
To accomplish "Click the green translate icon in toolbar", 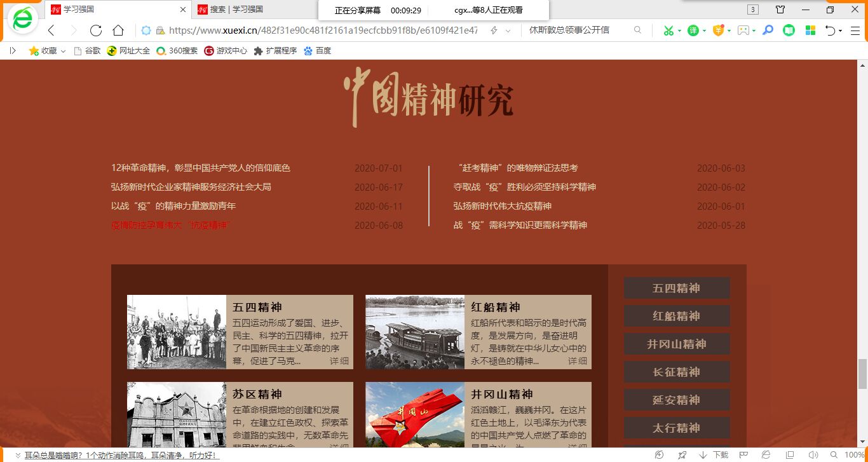I will click(x=693, y=31).
